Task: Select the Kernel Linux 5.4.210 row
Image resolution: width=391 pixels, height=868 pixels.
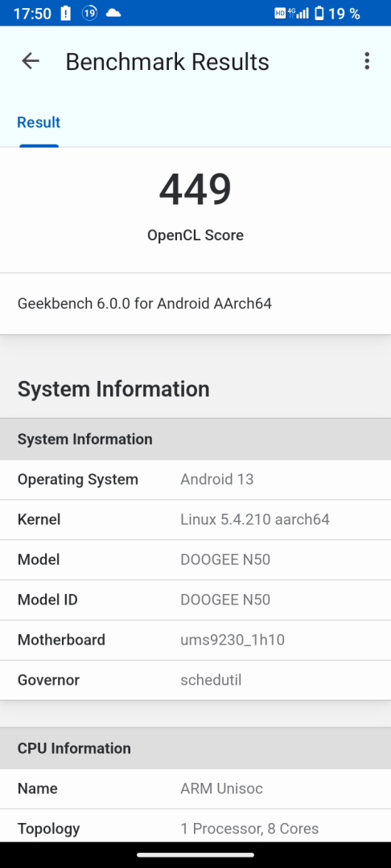Action: click(195, 519)
